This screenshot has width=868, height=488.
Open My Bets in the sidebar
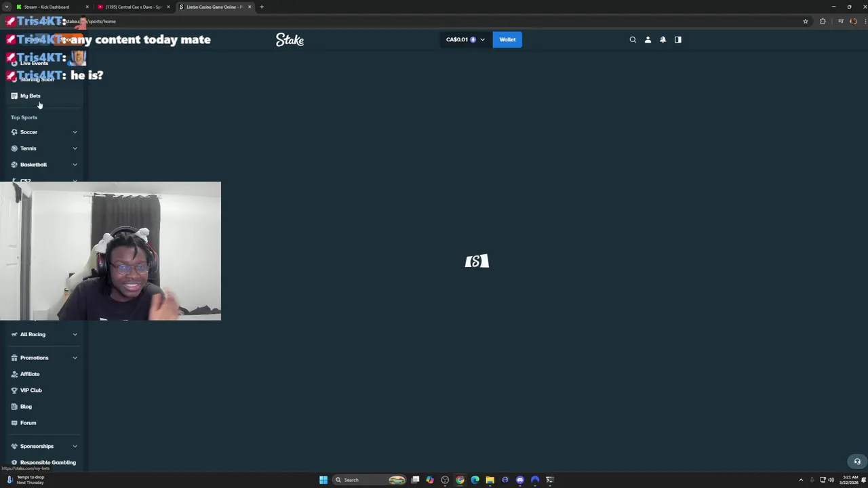point(30,96)
